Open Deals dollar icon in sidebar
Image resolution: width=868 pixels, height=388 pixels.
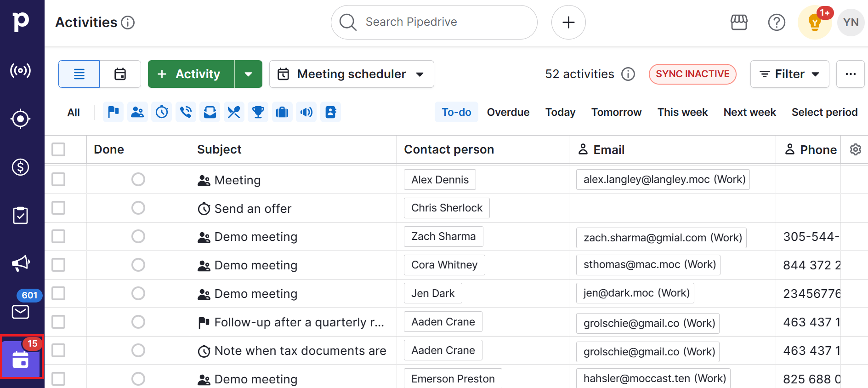pos(21,167)
